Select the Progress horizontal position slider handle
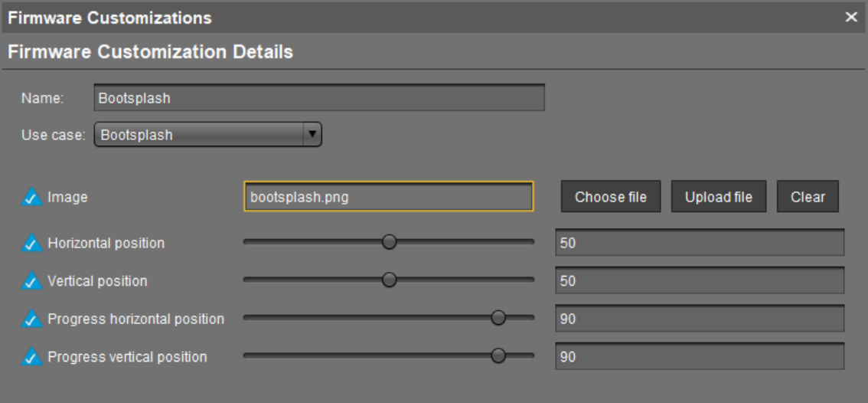868x403 pixels. tap(498, 318)
